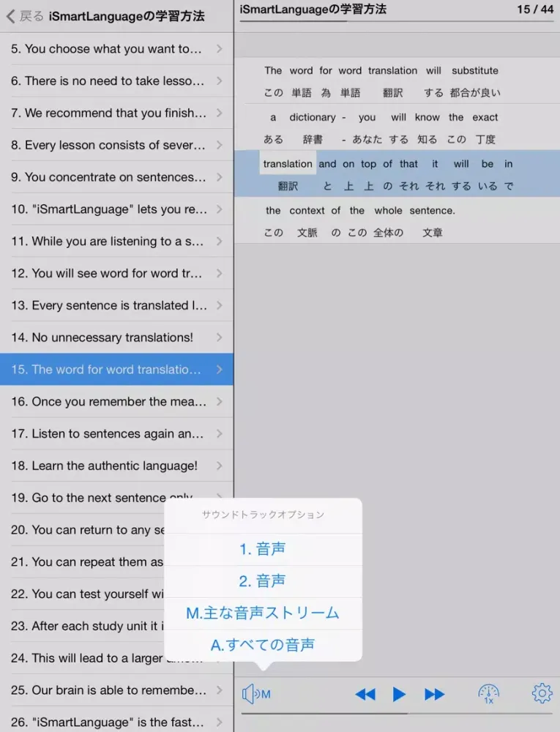Open lesson 14 'No unnecessary translations!'
The width and height of the screenshot is (560, 732).
click(x=116, y=337)
